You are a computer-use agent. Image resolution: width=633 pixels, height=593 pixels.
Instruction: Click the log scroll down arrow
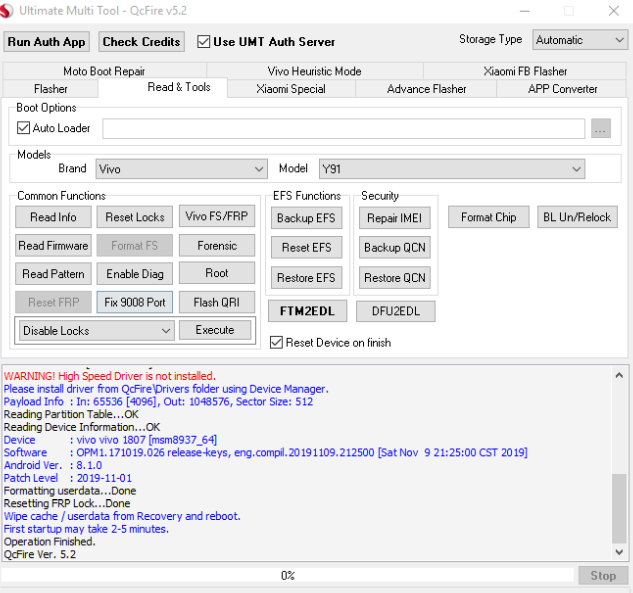pos(619,551)
